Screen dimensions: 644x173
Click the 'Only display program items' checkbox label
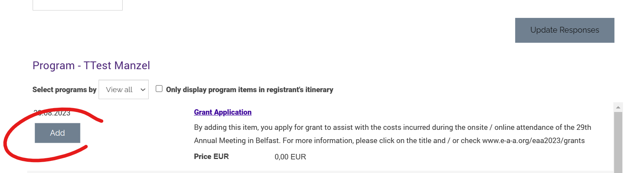250,90
